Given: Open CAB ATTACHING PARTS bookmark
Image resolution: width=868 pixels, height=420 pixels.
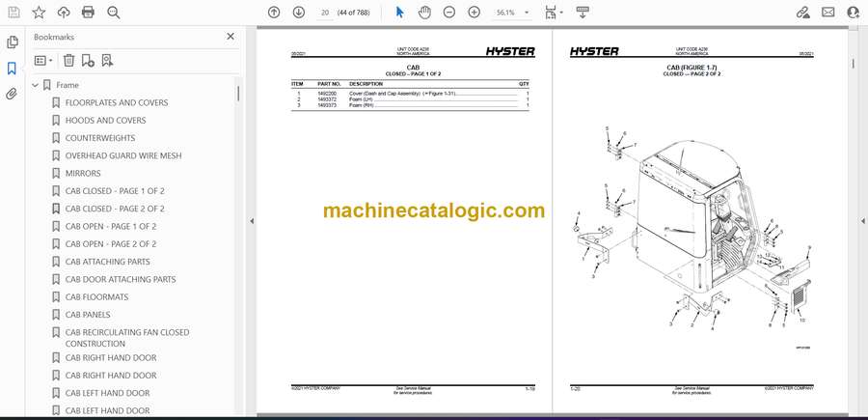Looking at the screenshot, I should pyautogui.click(x=107, y=262).
